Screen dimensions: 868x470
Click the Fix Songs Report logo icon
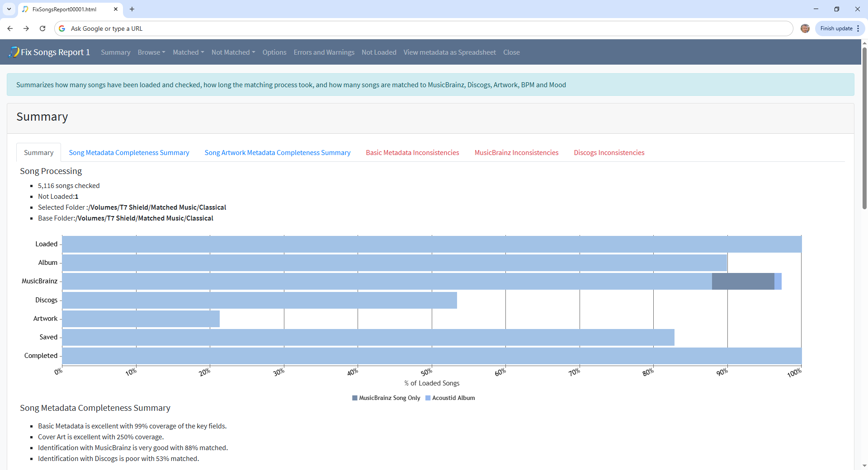(14, 52)
